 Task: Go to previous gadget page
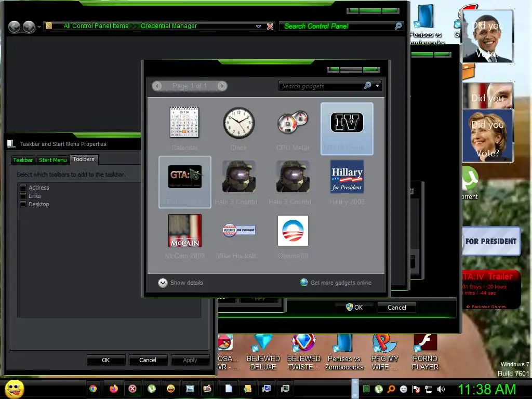(x=157, y=86)
